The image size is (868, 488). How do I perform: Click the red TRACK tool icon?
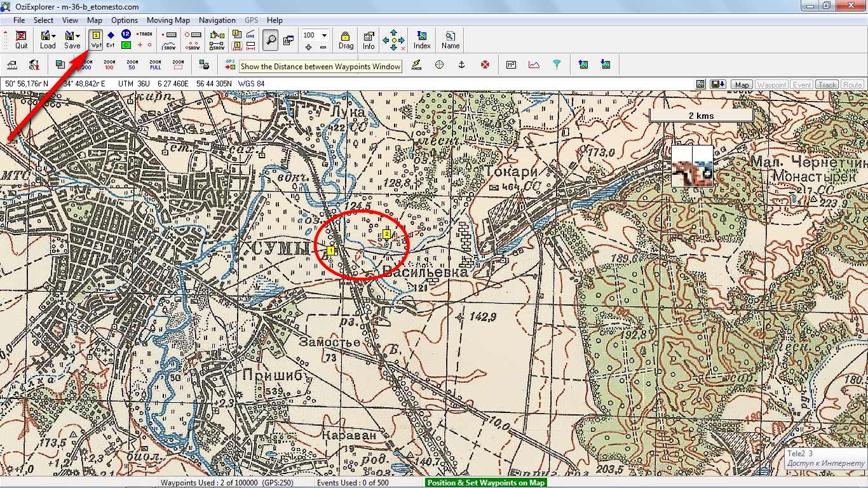pos(145,34)
